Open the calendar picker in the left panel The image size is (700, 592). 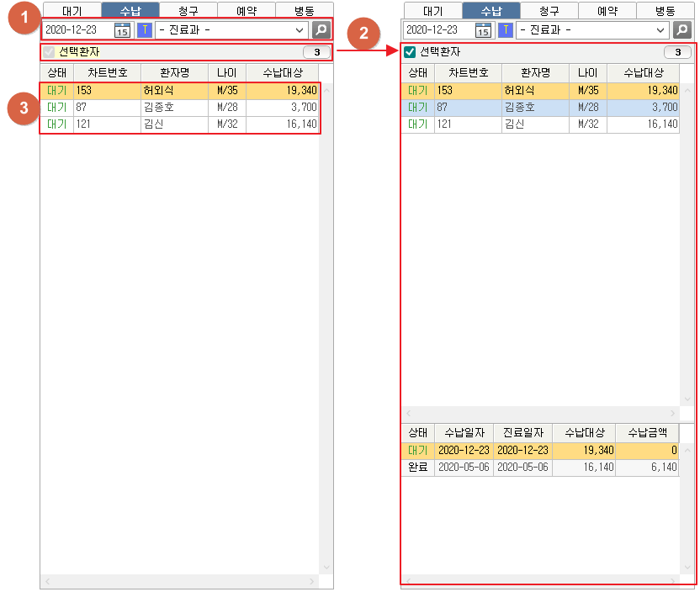pos(122,30)
